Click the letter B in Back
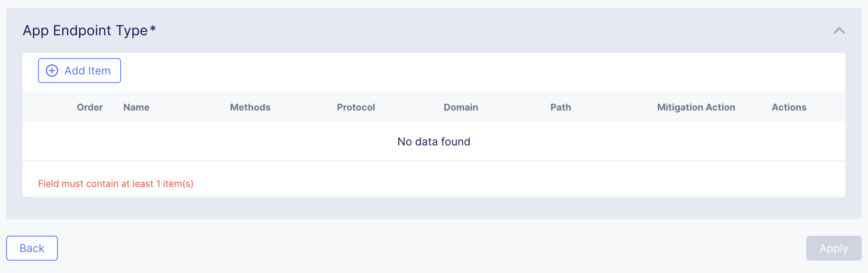The image size is (868, 273). (23, 248)
